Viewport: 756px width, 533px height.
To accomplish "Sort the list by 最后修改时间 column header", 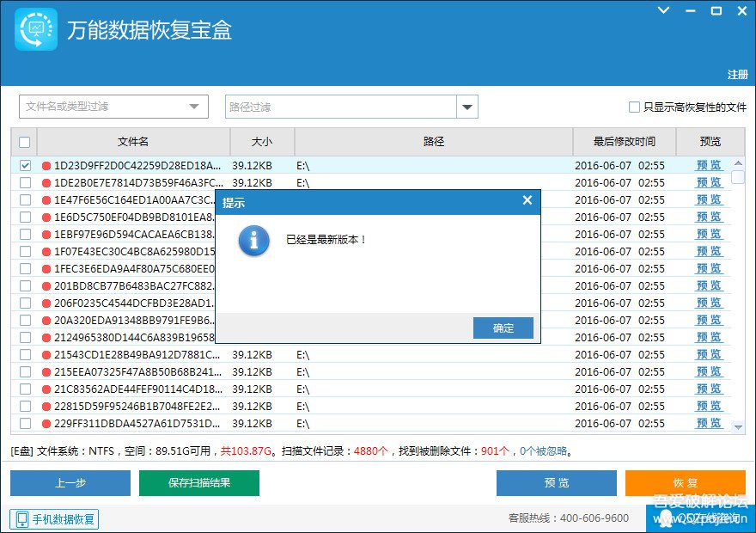I will point(624,142).
